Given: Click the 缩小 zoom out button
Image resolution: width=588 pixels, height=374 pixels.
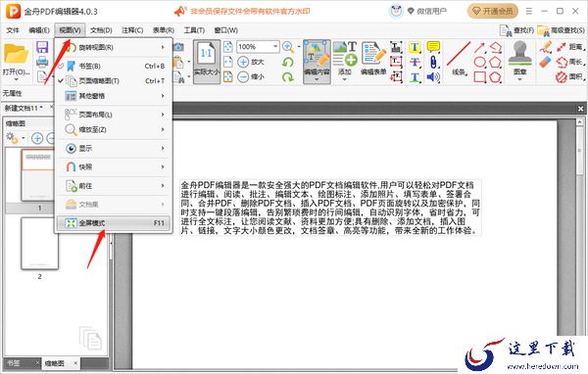Looking at the screenshot, I should 251,76.
